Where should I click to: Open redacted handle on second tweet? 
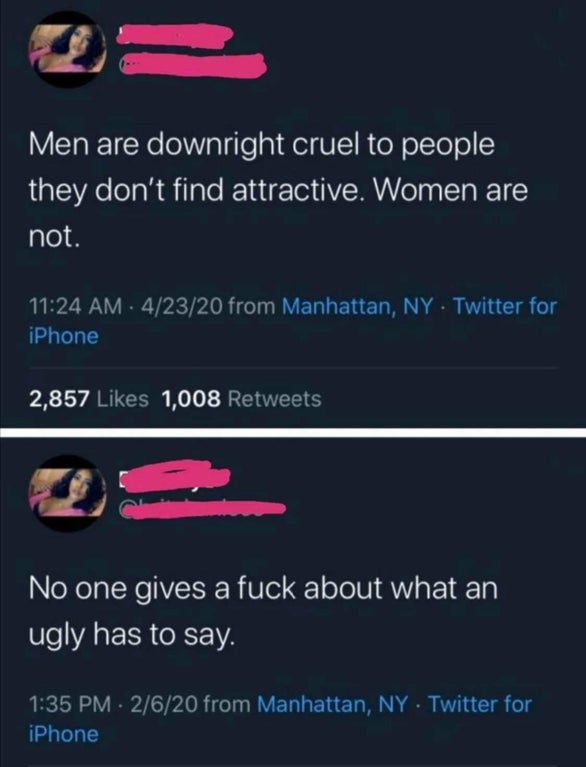203,509
